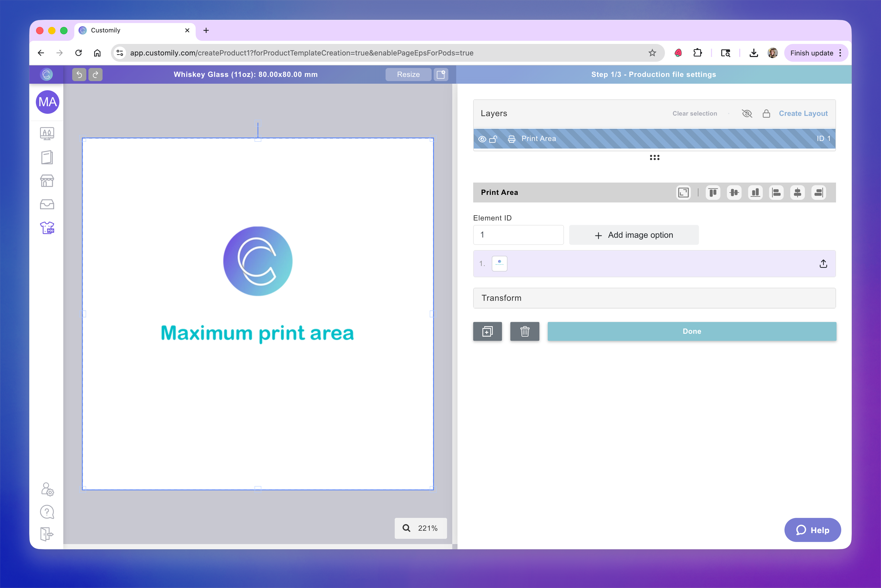Select the design catalog icon in sidebar
881x588 pixels.
[x=47, y=133]
